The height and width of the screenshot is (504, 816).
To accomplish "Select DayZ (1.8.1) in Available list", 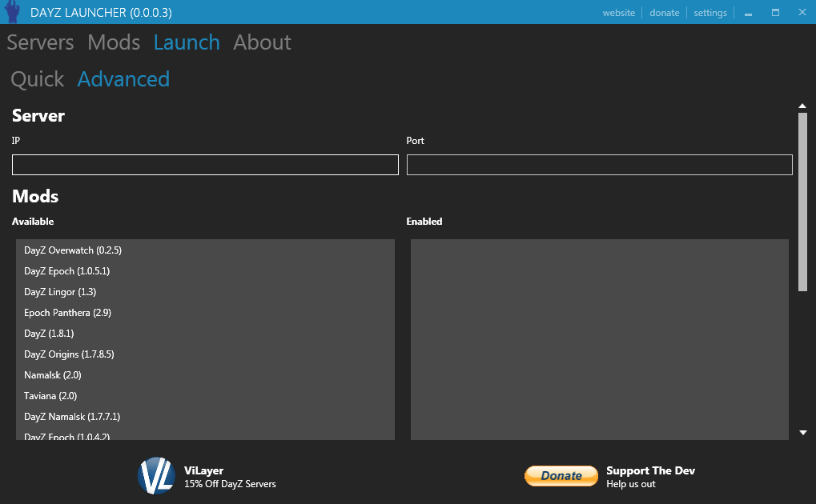I will pyautogui.click(x=205, y=334).
